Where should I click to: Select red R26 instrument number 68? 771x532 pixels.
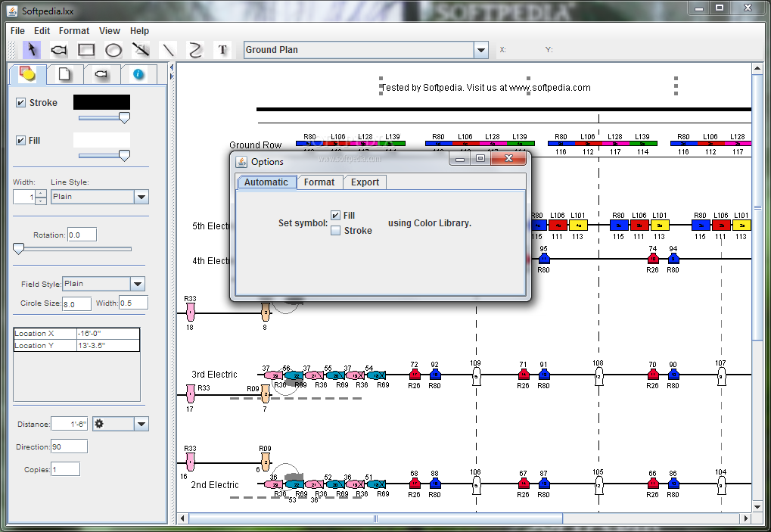[415, 483]
